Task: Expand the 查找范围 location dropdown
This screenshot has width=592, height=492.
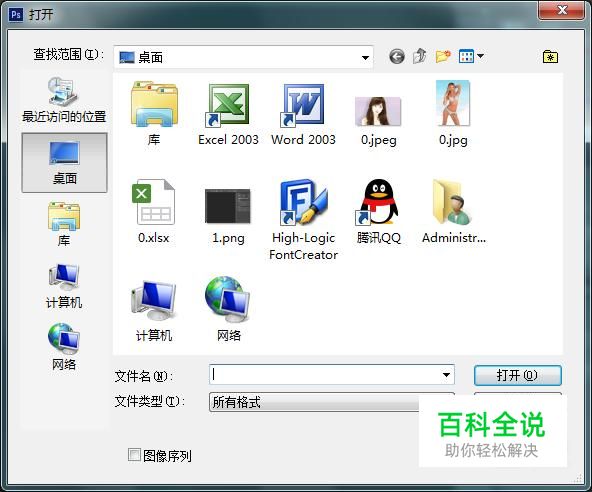Action: [365, 57]
